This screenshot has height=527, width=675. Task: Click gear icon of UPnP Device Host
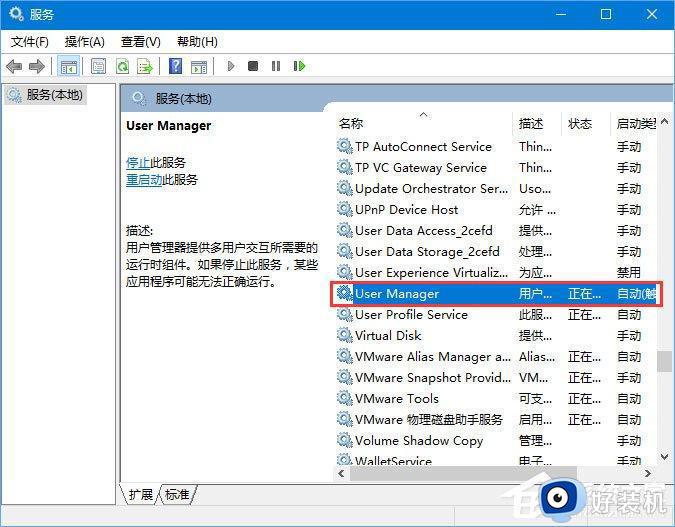344,209
